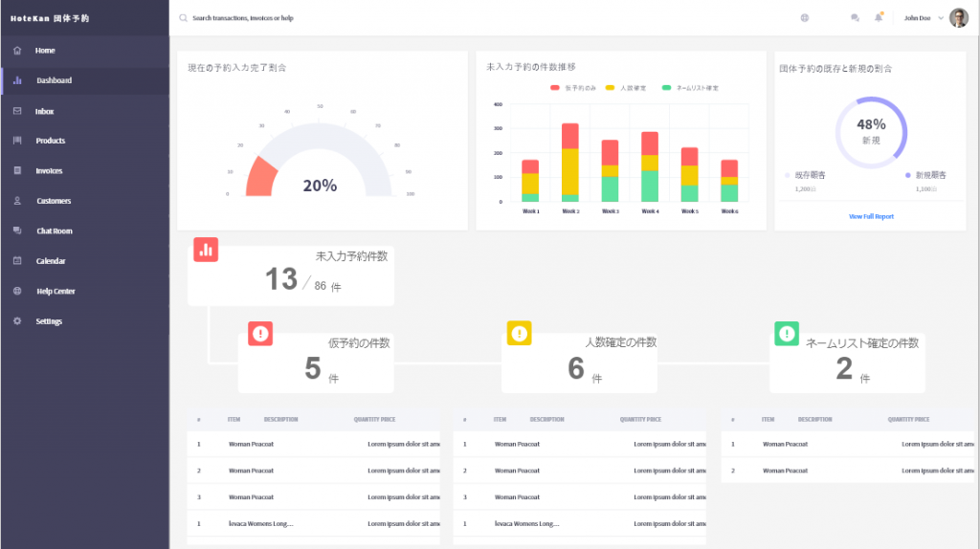Click 現在の予約入力完了割合 chart title
This screenshot has height=549, width=980.
(237, 68)
